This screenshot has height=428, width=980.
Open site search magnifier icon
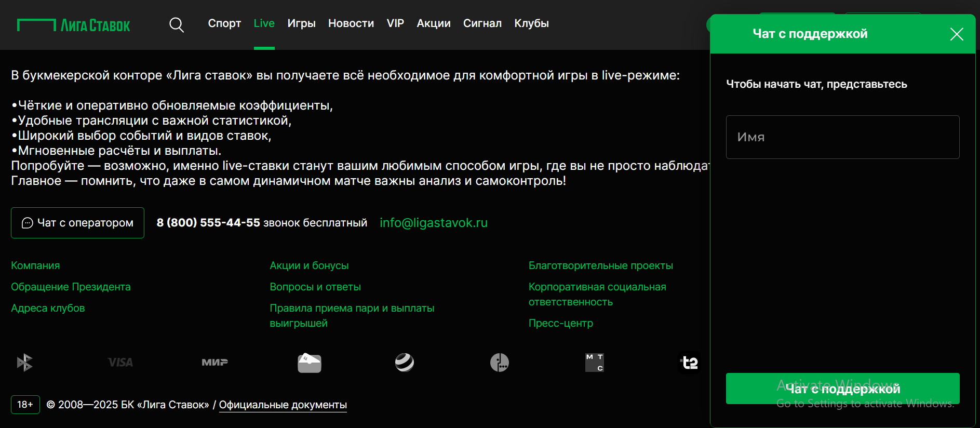tap(177, 24)
